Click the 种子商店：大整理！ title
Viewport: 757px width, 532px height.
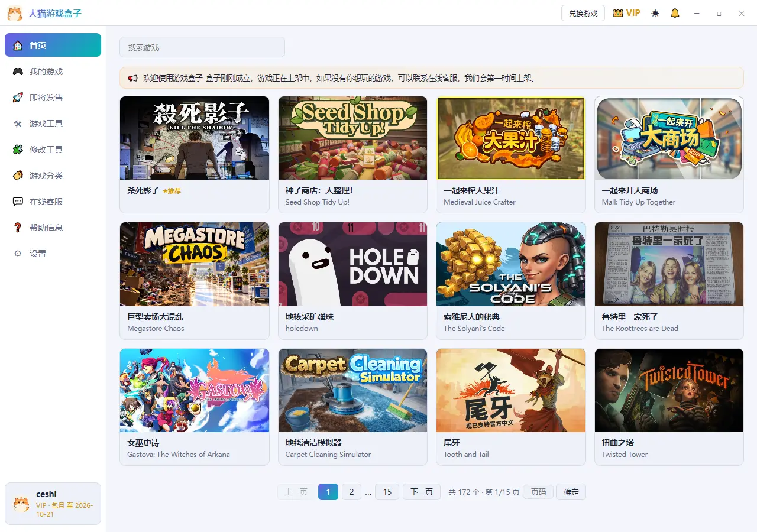[x=319, y=190]
